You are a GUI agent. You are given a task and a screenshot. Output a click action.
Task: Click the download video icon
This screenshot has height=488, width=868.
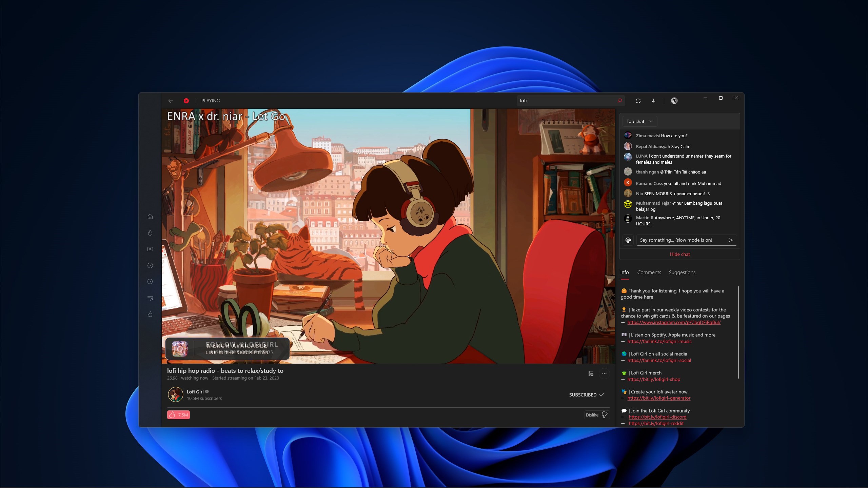pyautogui.click(x=653, y=101)
